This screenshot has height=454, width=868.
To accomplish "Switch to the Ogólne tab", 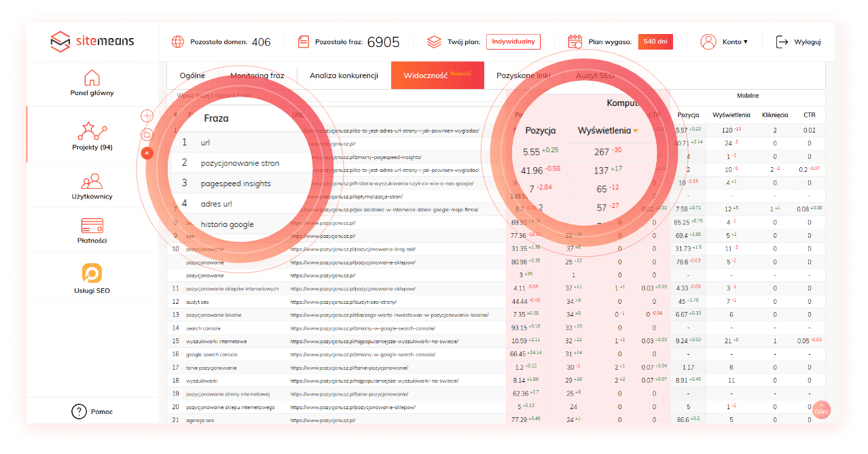I will coord(192,75).
